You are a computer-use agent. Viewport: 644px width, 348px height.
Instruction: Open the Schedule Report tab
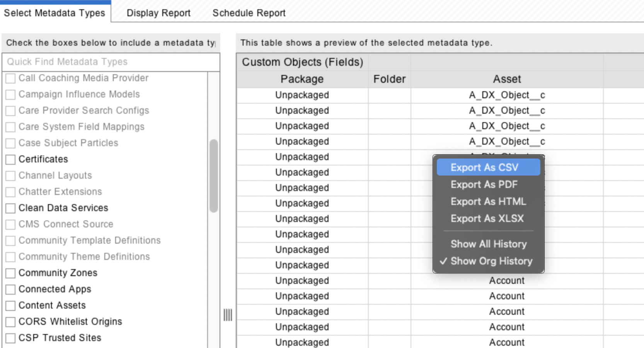click(249, 13)
